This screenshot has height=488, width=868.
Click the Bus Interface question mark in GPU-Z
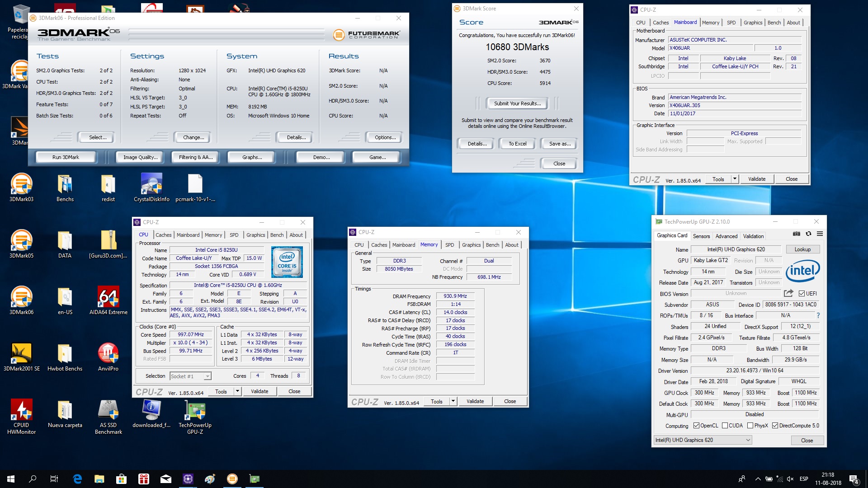(818, 315)
